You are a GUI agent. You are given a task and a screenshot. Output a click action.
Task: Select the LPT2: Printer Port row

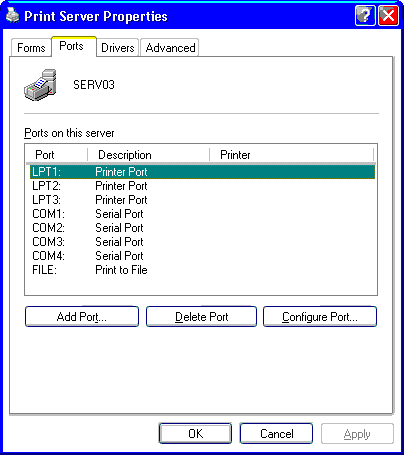pyautogui.click(x=202, y=186)
